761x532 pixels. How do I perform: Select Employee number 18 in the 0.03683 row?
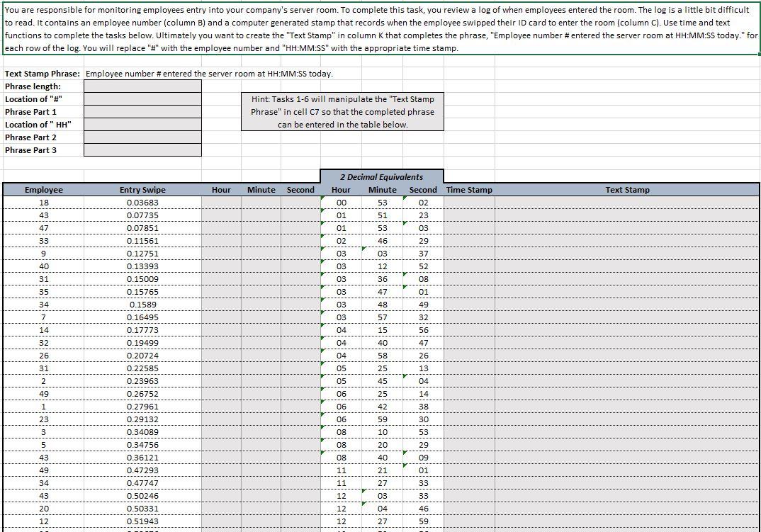tap(44, 203)
